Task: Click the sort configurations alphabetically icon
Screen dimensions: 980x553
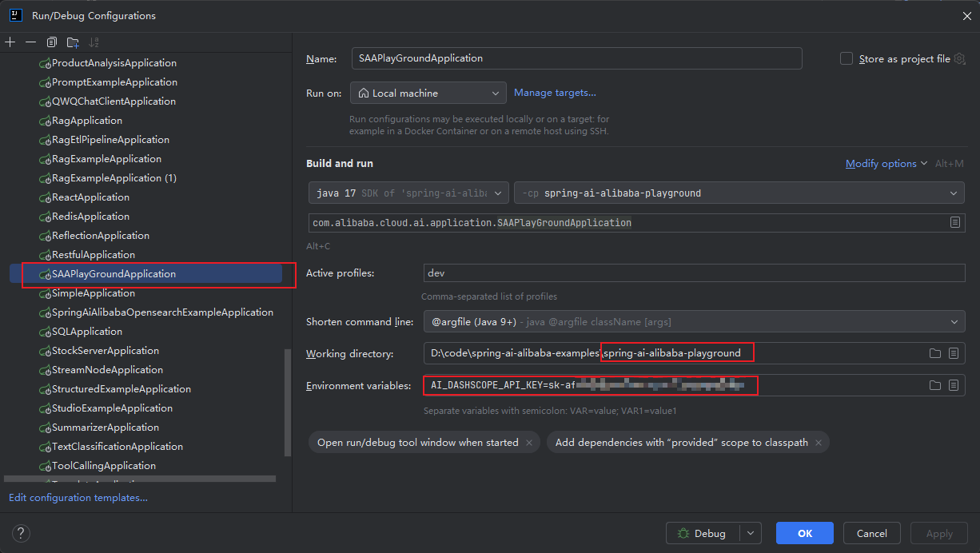Action: click(94, 42)
